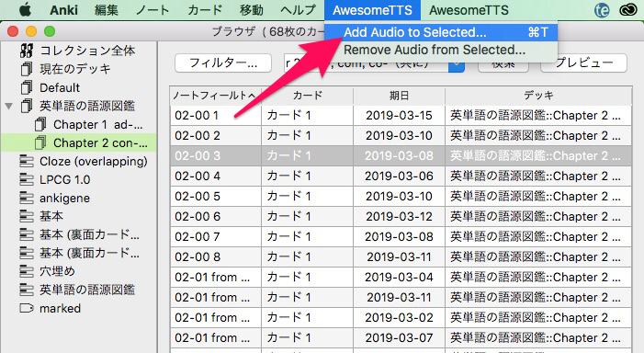Viewport: 644px width, 353px height.
Task: Open the second AwesomeTTS menu
Action: (x=469, y=10)
